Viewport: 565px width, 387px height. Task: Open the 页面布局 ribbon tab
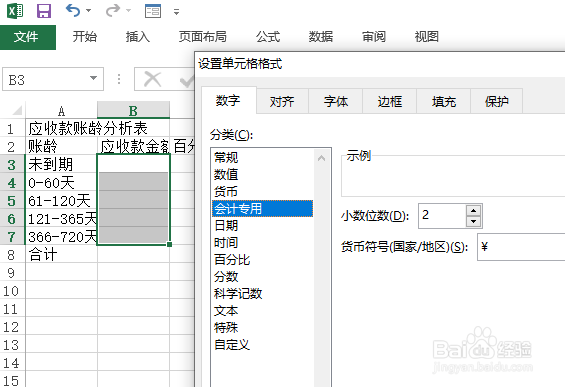point(203,37)
